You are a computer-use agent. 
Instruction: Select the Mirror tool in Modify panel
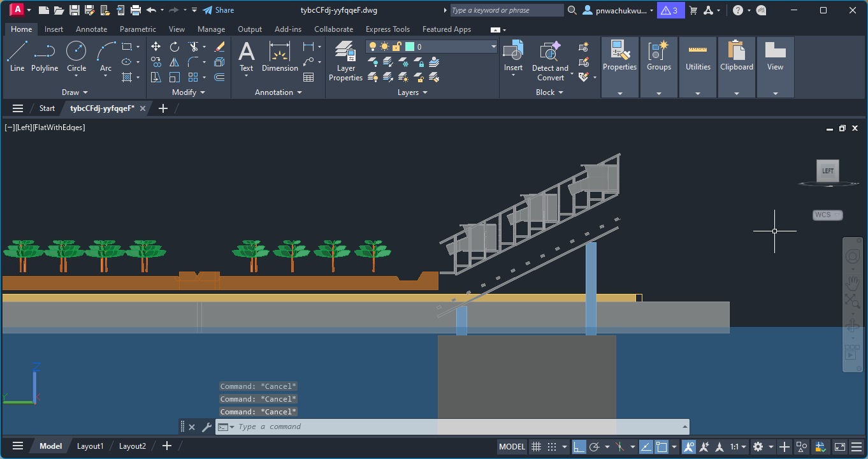[175, 62]
